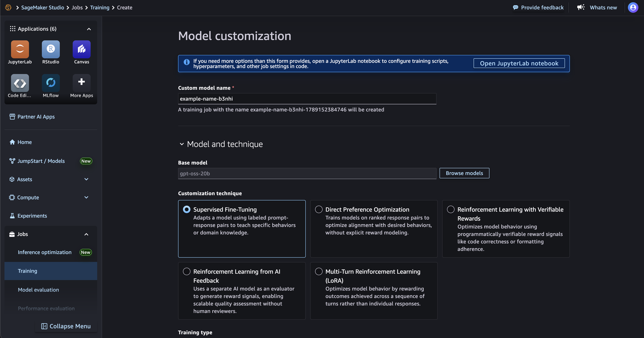Click the Jobs briefcase icon
Screen dimensions: 644x338
click(x=12, y=234)
